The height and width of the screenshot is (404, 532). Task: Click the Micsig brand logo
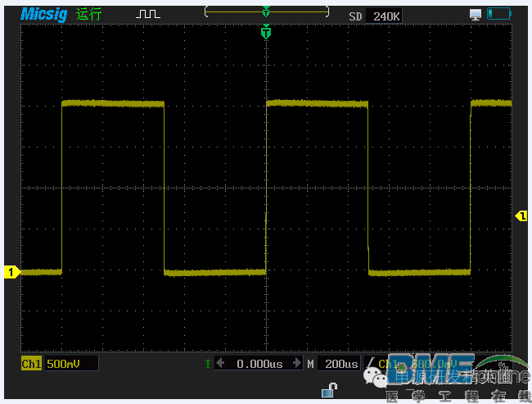[x=45, y=14]
